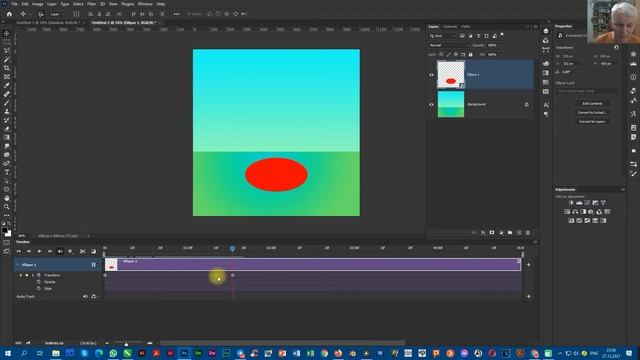Open rotation angle dropdown in Properties
Screen dimensions: 640x360
tap(576, 72)
